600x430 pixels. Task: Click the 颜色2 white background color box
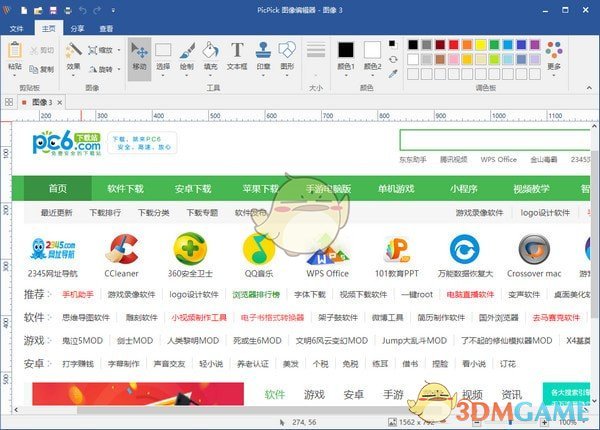point(372,50)
